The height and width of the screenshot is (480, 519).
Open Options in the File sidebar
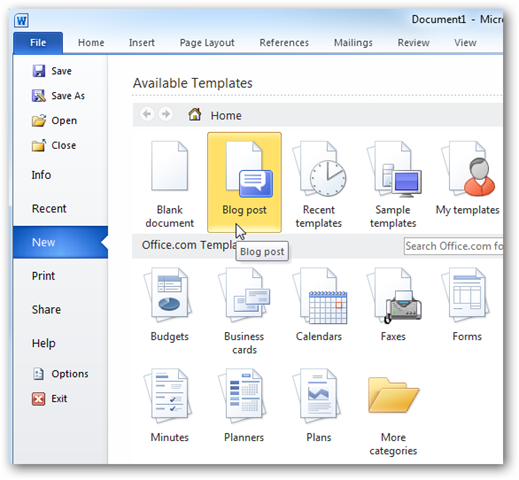pos(61,374)
